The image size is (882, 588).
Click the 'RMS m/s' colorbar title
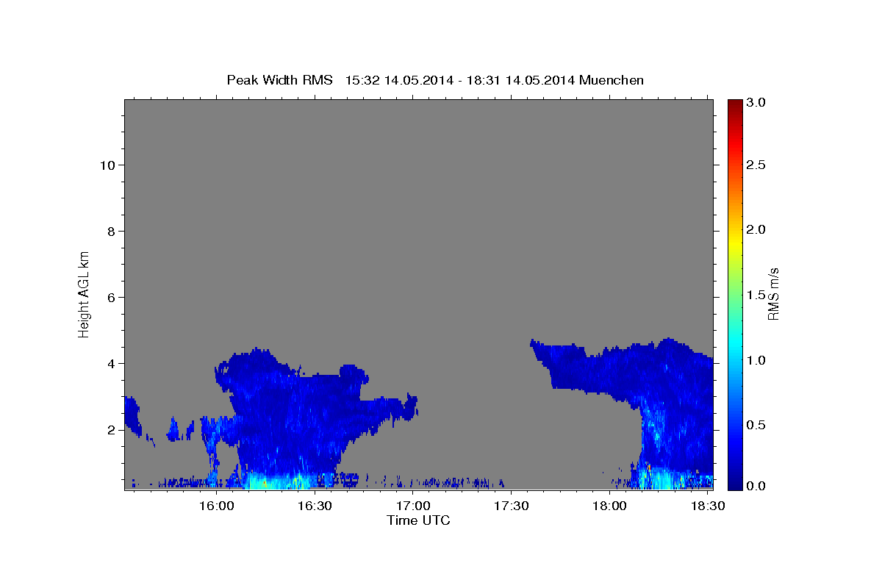pos(772,294)
